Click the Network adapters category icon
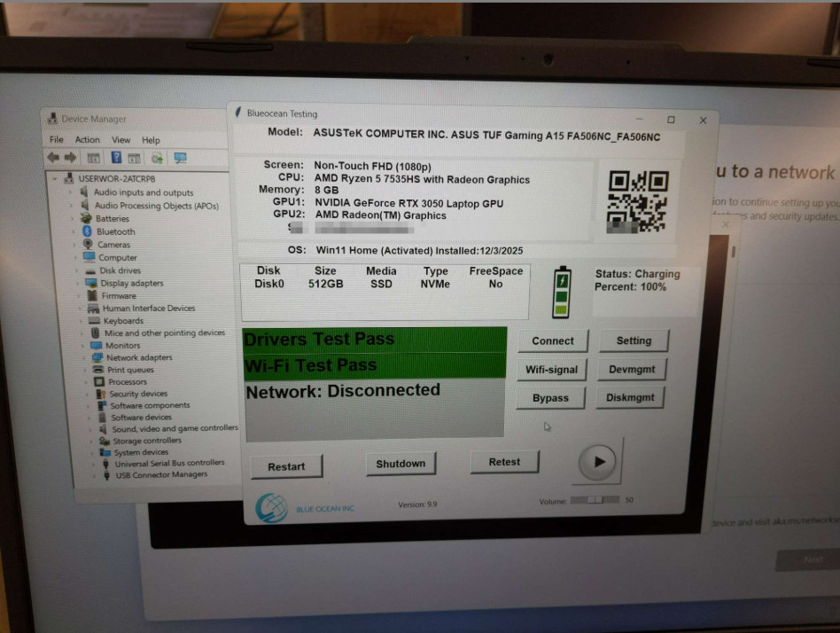This screenshot has width=840, height=633. point(97,357)
